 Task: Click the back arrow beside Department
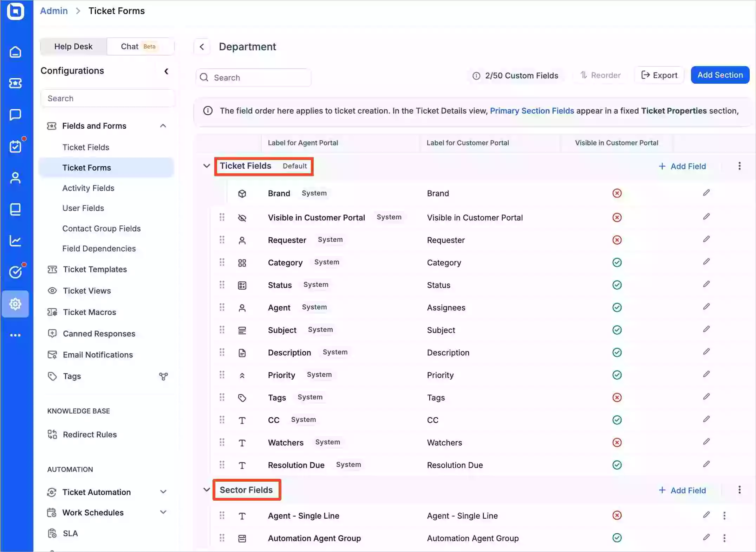click(x=202, y=47)
